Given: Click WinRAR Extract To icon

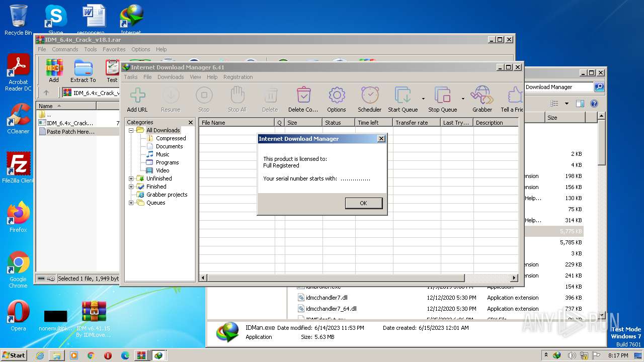Looking at the screenshot, I should [x=83, y=67].
